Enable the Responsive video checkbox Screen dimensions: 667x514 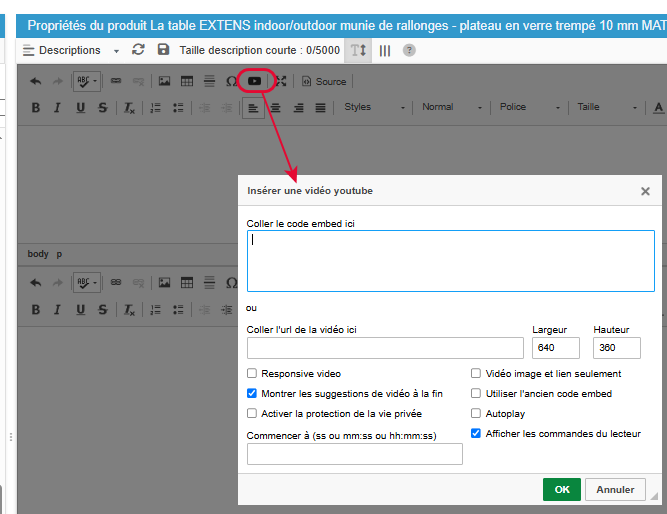(252, 374)
